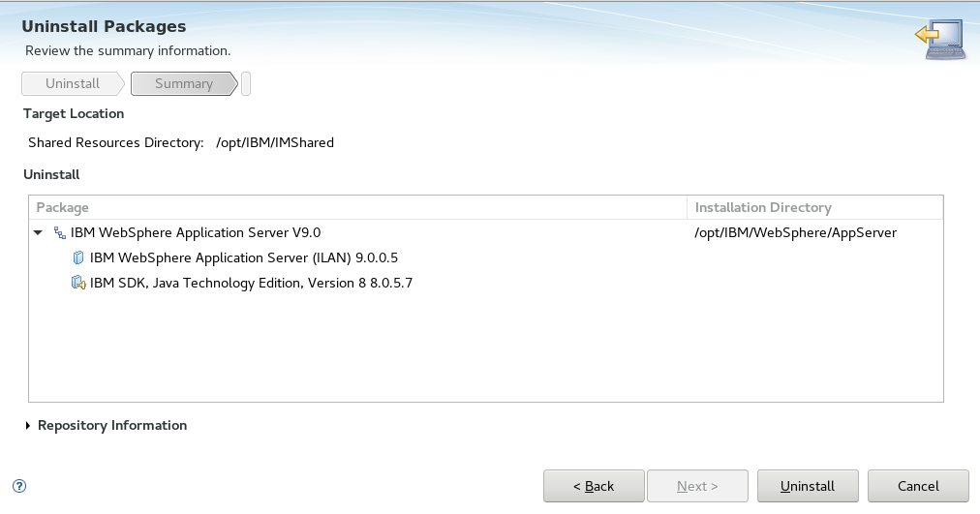Screen dimensions: 980x514
Task: Click the Shared Resources Directory label
Action: pos(115,142)
